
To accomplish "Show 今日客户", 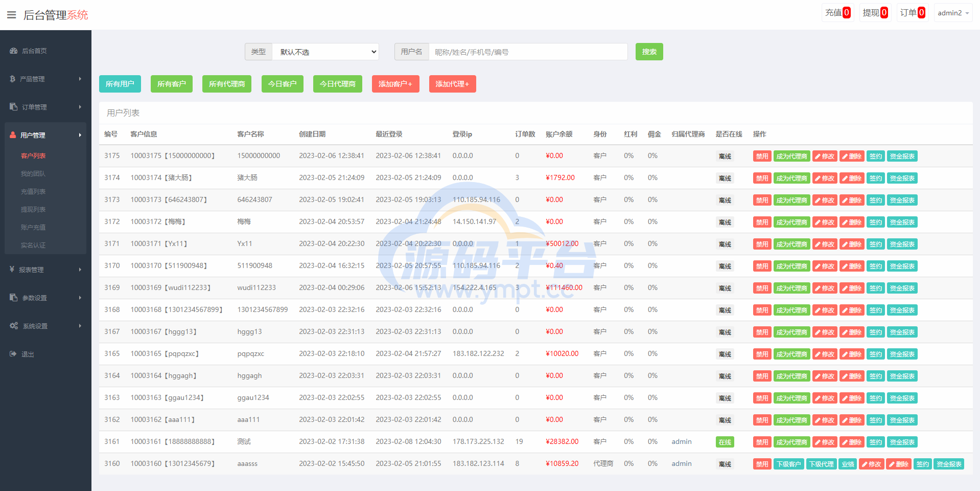I will [283, 84].
